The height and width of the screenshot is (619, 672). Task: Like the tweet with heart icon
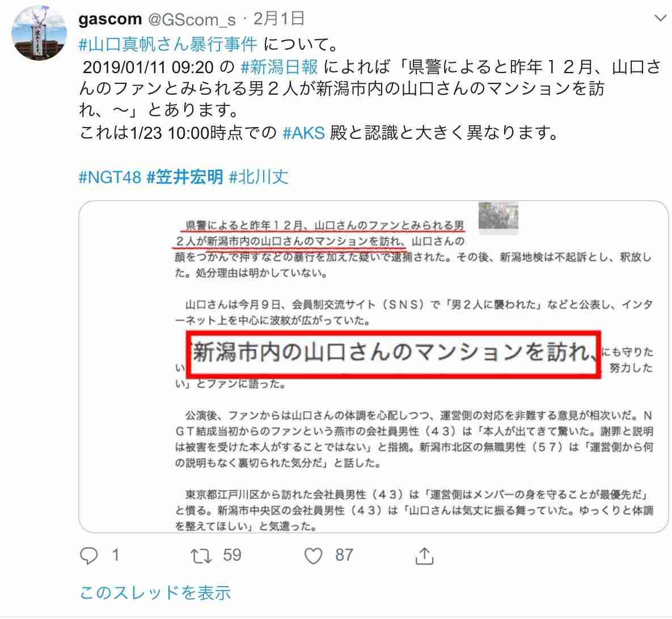313,556
